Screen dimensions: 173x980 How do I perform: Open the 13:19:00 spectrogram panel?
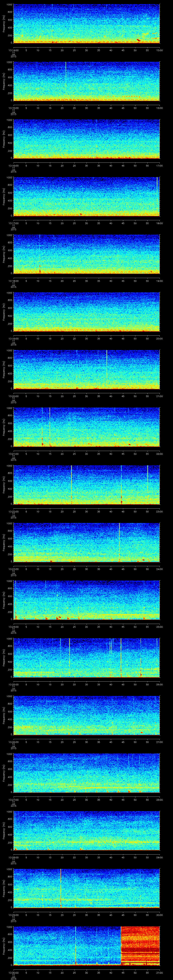pos(86,312)
